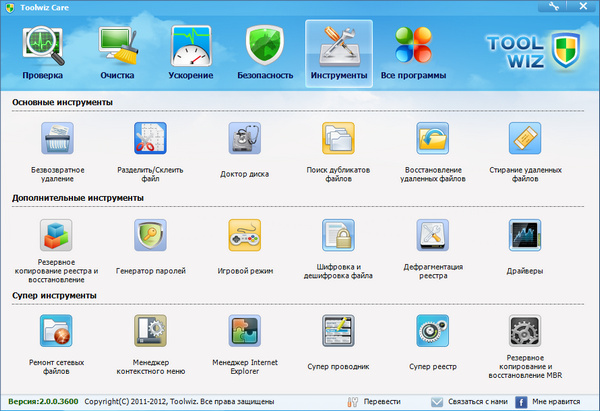Open the Драйверы tool
This screenshot has width=600, height=411.
(525, 236)
